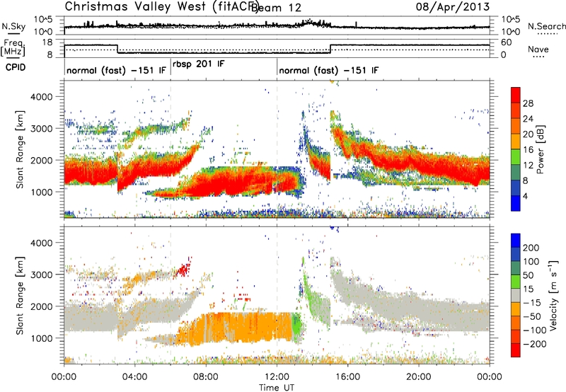The height and width of the screenshot is (392, 566).
Task: Click the 'Beam 12' label
Action: click(x=277, y=8)
